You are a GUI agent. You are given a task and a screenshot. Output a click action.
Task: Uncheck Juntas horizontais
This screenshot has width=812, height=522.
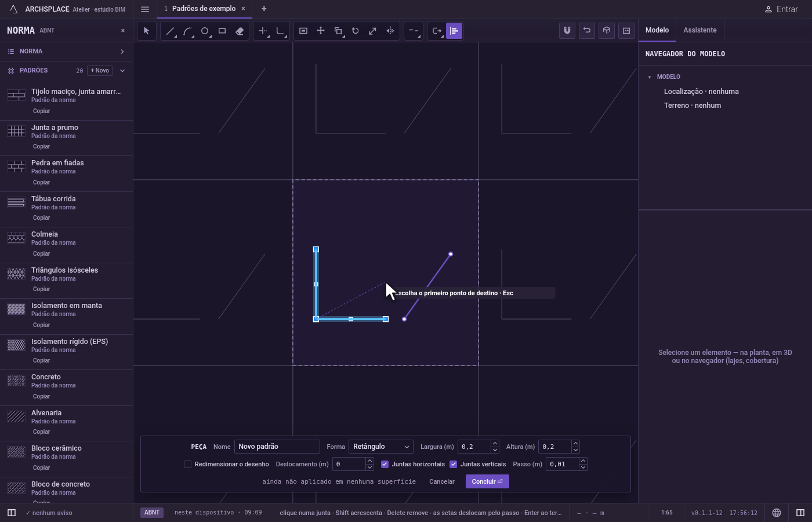(385, 464)
